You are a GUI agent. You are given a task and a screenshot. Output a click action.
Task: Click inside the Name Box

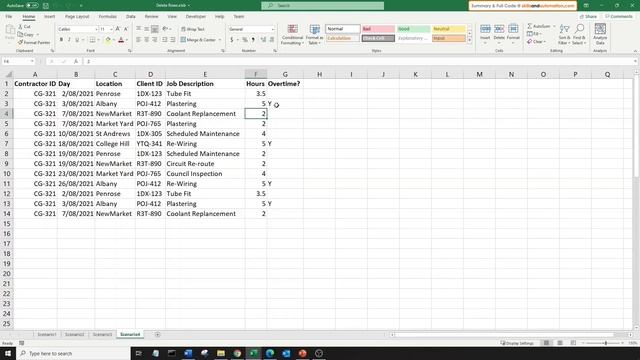(18, 61)
